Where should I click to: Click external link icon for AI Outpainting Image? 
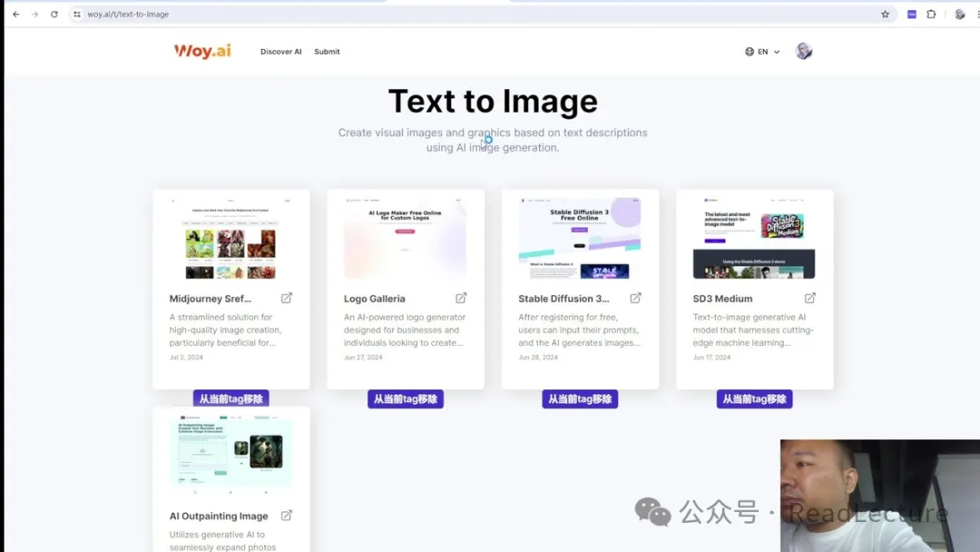[x=287, y=516]
